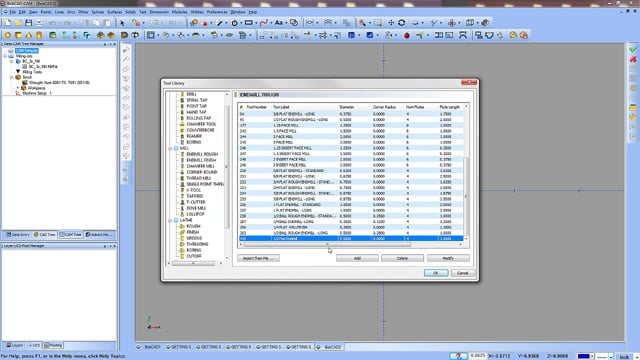
Task: Open the Surfaces menu
Action: coord(114,12)
